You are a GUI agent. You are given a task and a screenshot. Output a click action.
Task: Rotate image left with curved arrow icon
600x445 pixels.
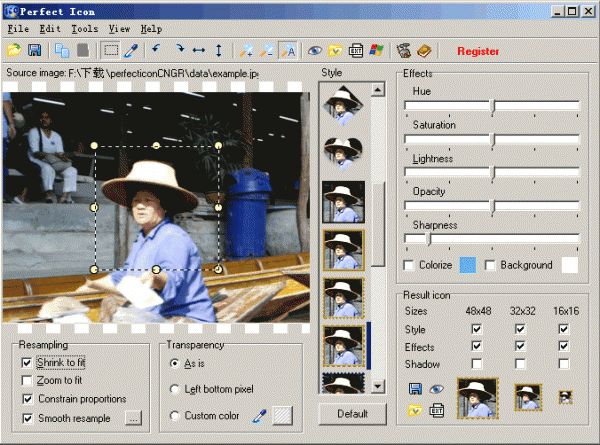[x=156, y=50]
